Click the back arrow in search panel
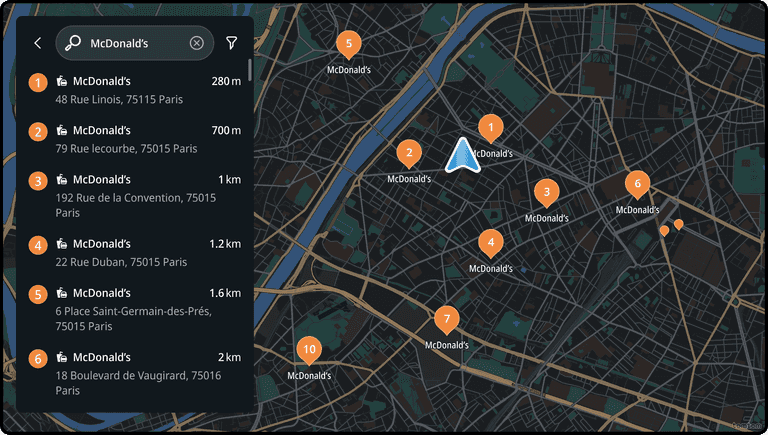Screen dimensions: 768x435 tap(37, 43)
